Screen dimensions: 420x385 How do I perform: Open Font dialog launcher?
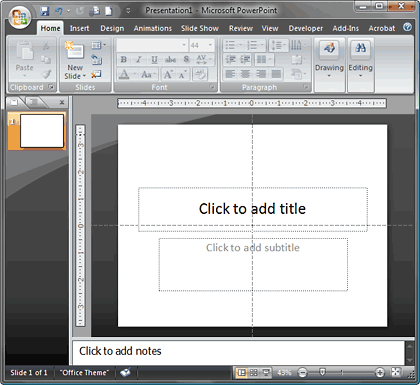(x=212, y=87)
